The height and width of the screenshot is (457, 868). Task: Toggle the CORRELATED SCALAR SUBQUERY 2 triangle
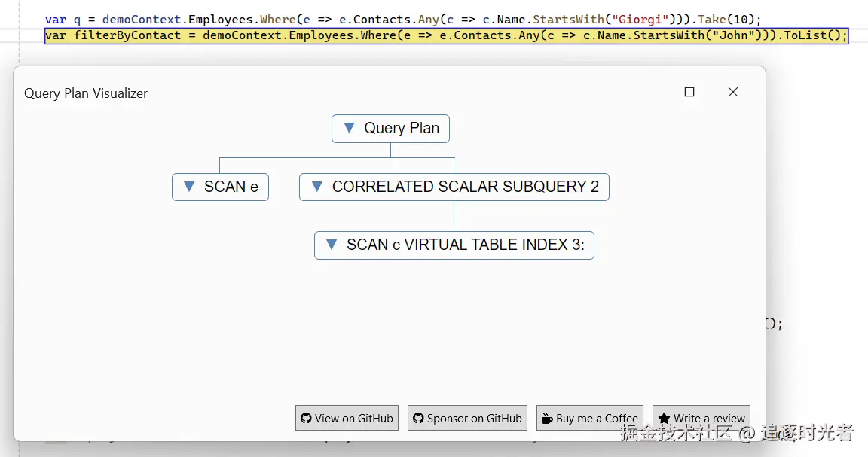pos(317,186)
